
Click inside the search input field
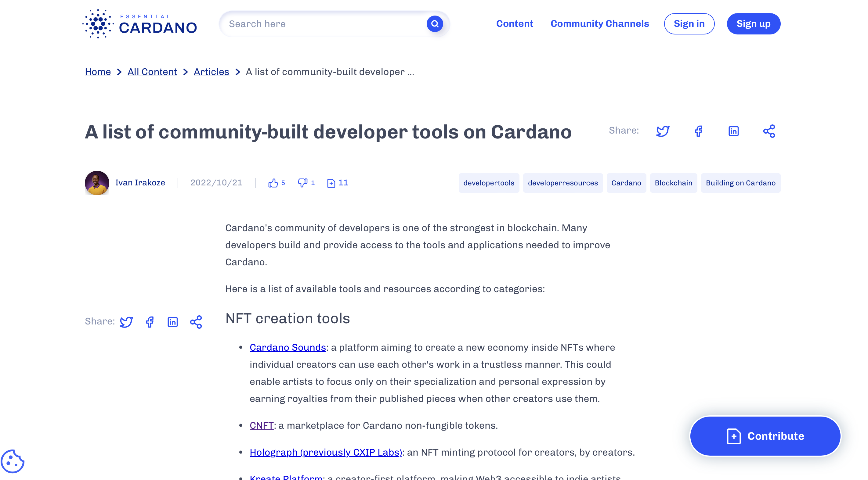(320, 23)
